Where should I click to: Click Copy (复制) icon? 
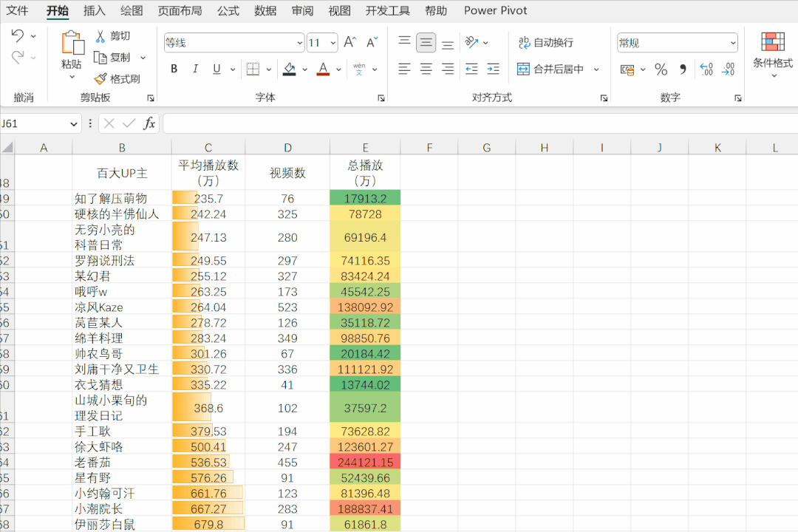pyautogui.click(x=100, y=58)
